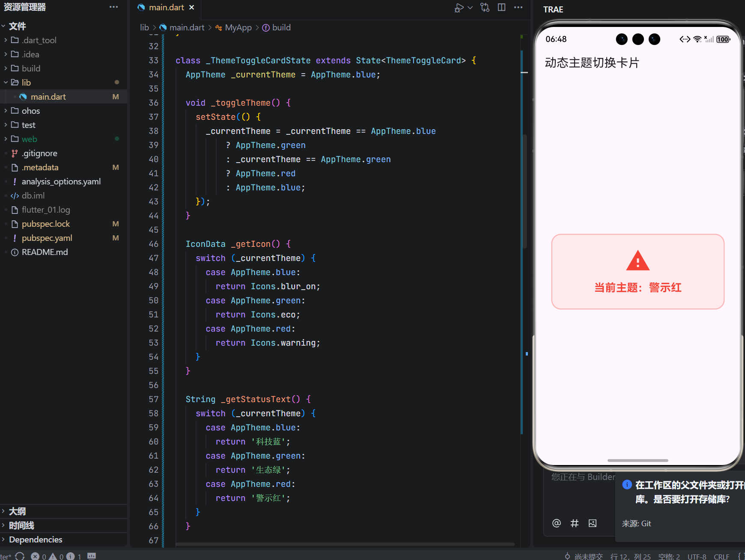The width and height of the screenshot is (745, 560).
Task: Click the info icon in Git notification
Action: tap(627, 484)
